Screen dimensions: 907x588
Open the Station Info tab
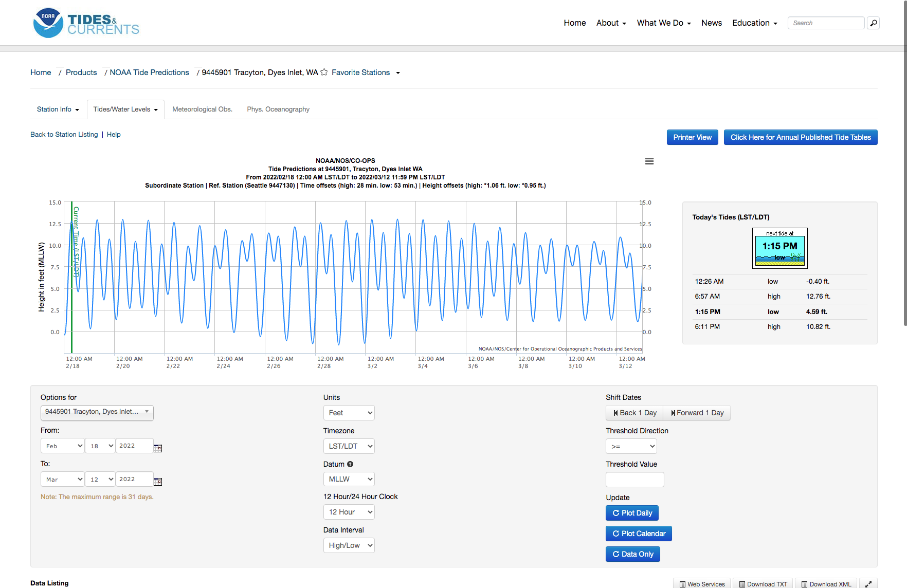(58, 109)
